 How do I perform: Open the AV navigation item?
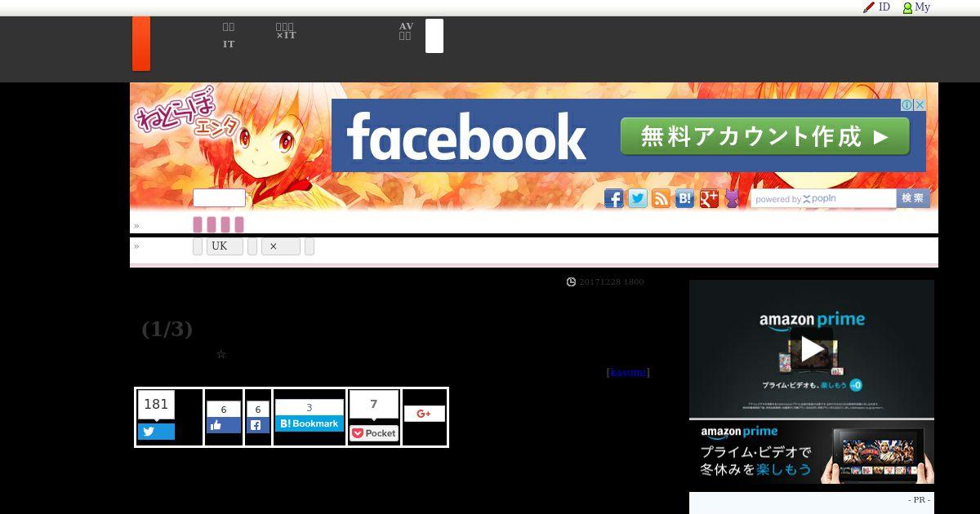[x=406, y=26]
